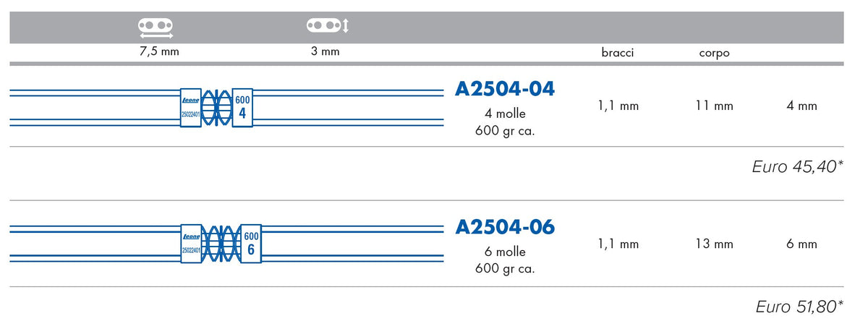This screenshot has height=321, width=868.
Task: Click the vertical height dimension icon
Action: [328, 26]
